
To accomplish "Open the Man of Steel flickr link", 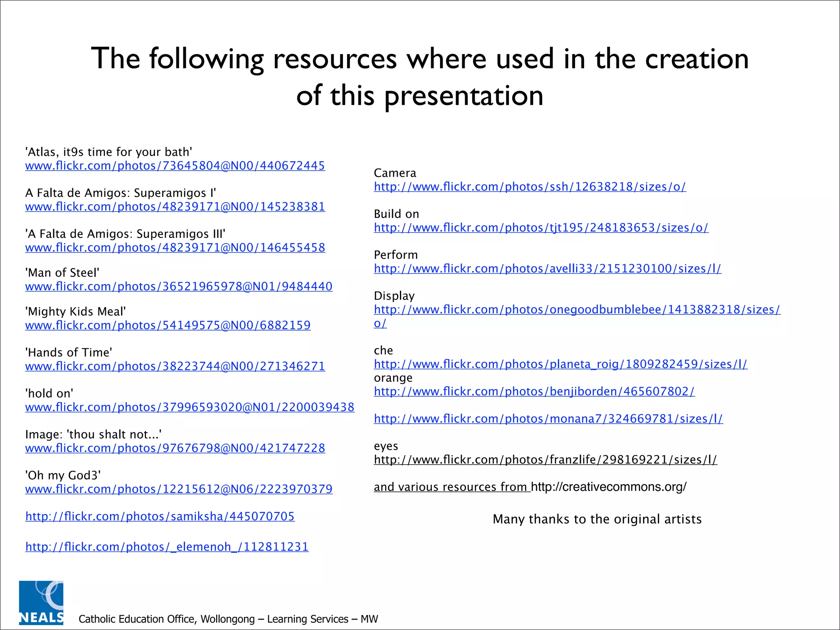I will click(179, 286).
